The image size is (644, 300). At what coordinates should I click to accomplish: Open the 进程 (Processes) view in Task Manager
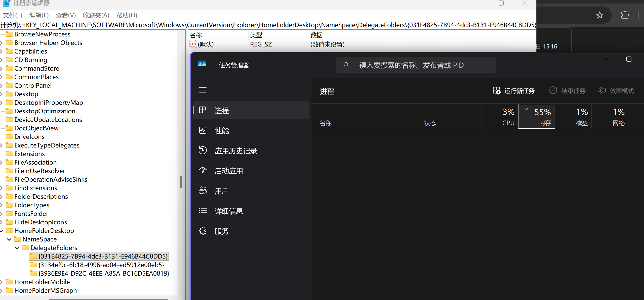[x=221, y=110]
